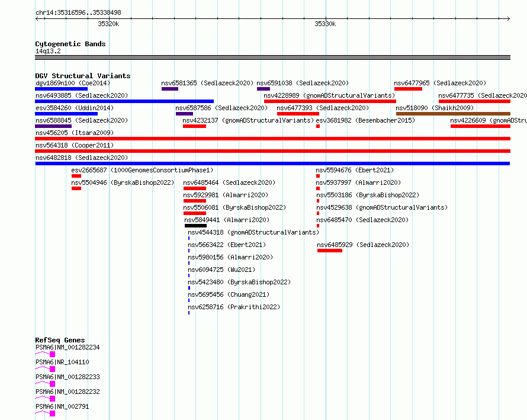The image size is (527, 420).
Task: Select the purple bar under nsv6581365
Action: [x=170, y=89]
